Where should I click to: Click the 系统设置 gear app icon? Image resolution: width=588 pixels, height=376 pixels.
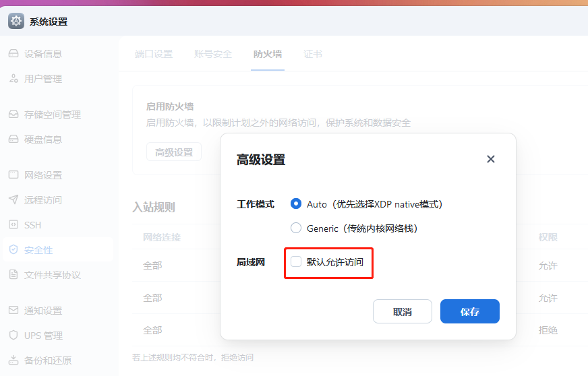(16, 22)
